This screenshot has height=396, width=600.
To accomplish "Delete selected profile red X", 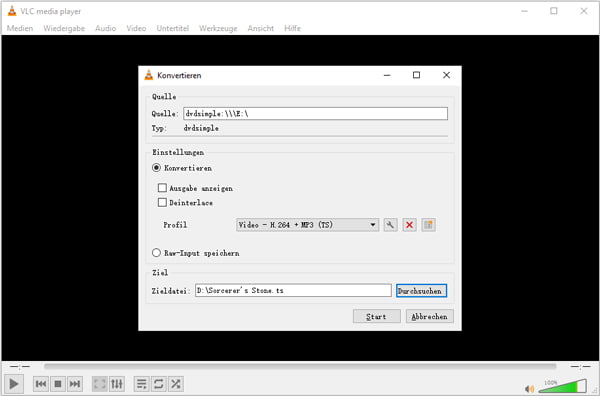I will tap(409, 225).
